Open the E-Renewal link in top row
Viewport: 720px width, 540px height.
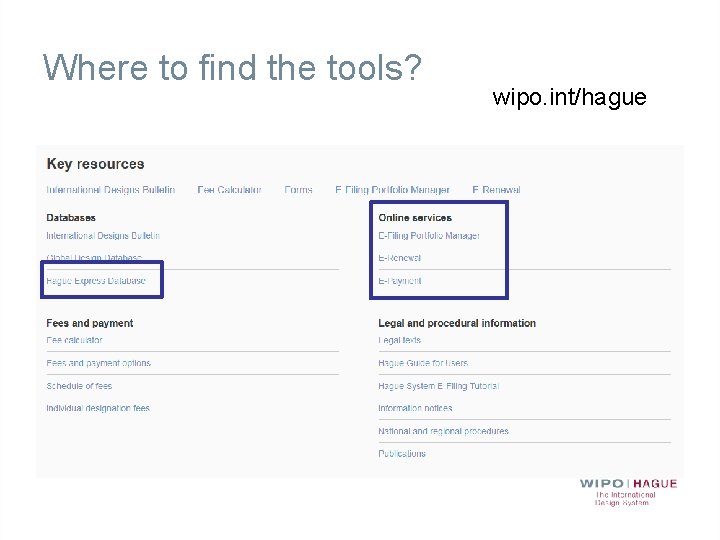[496, 190]
